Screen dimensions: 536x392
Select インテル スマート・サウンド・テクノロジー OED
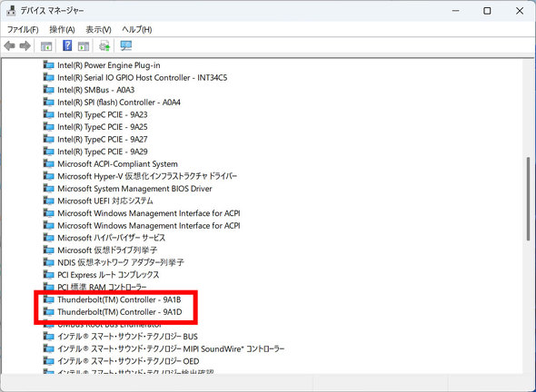click(128, 361)
